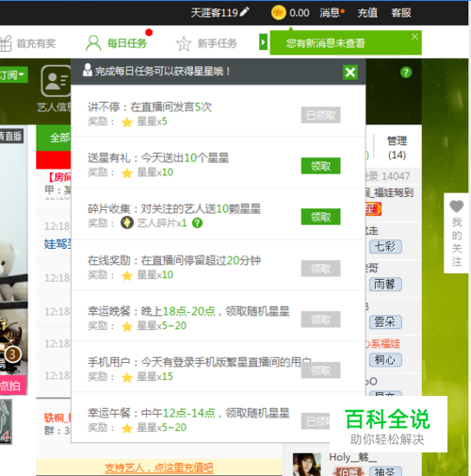The image size is (471, 476).
Task: Open 客服 customer service link
Action: click(x=401, y=13)
